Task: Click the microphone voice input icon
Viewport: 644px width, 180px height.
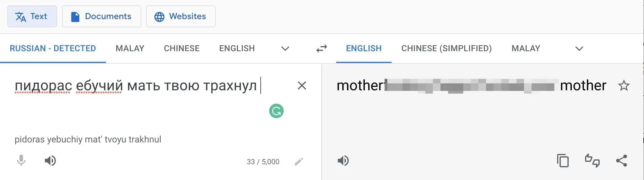Action: [x=21, y=161]
